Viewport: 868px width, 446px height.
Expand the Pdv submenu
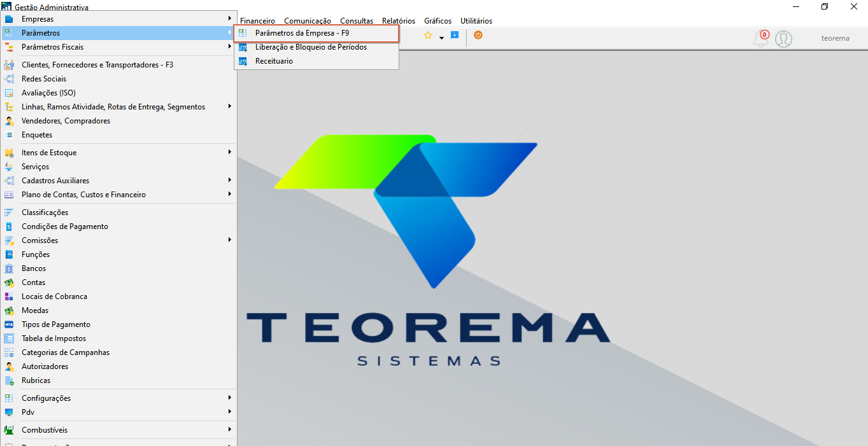point(230,412)
